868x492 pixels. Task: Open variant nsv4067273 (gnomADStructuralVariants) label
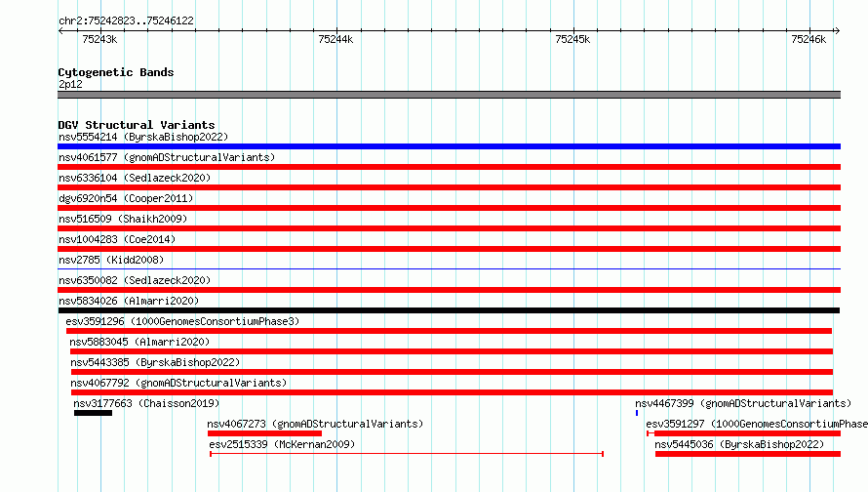315,424
